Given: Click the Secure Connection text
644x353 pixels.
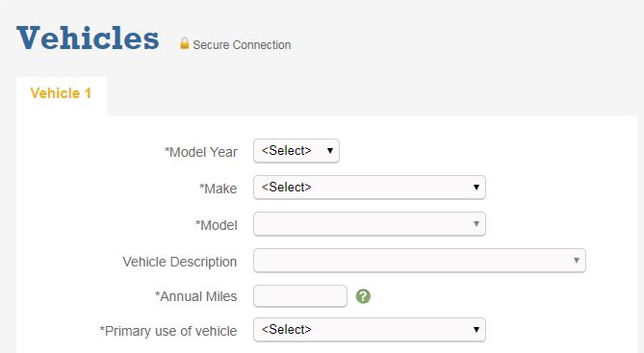Looking at the screenshot, I should [x=242, y=45].
